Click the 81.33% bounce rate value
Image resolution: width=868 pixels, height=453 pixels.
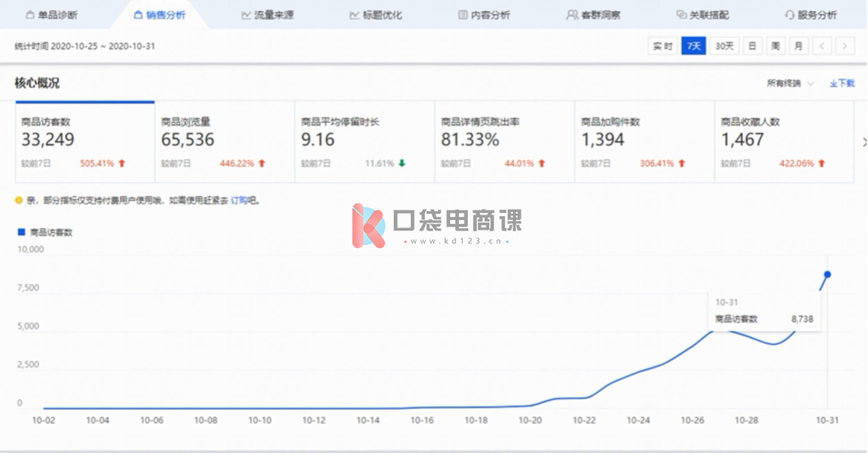pyautogui.click(x=470, y=140)
